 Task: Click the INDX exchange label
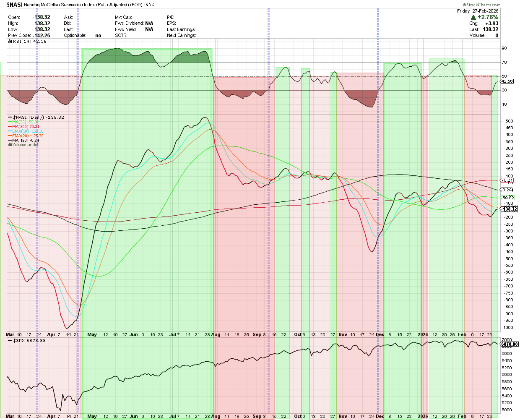[150, 5]
